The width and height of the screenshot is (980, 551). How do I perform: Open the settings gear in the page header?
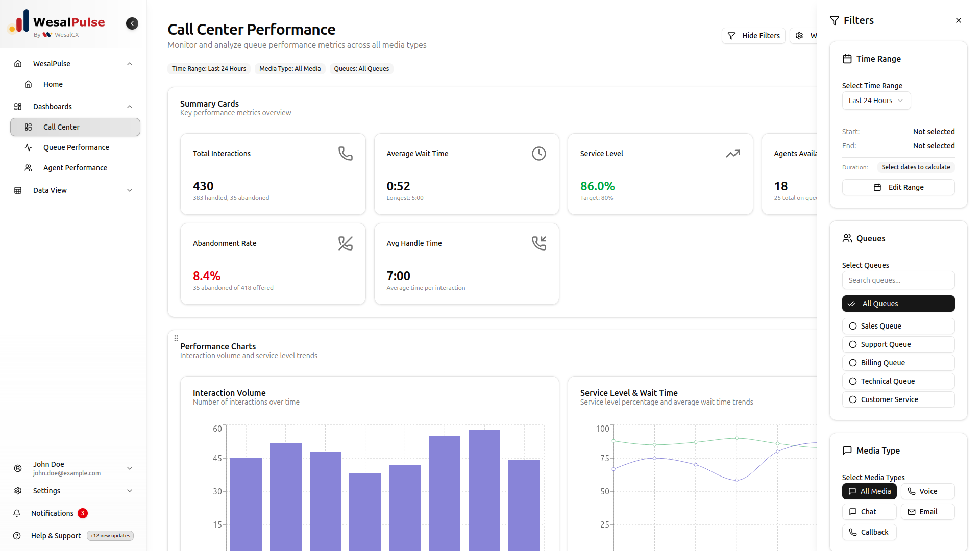pyautogui.click(x=799, y=36)
